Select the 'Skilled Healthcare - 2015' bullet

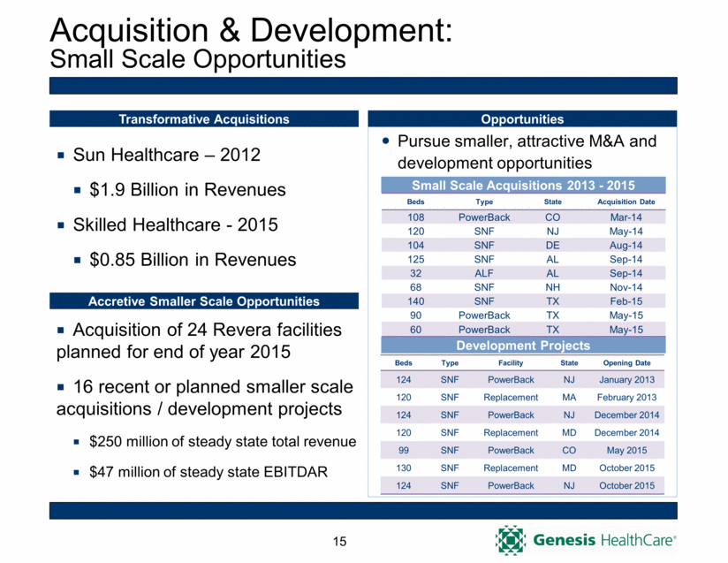pos(176,224)
